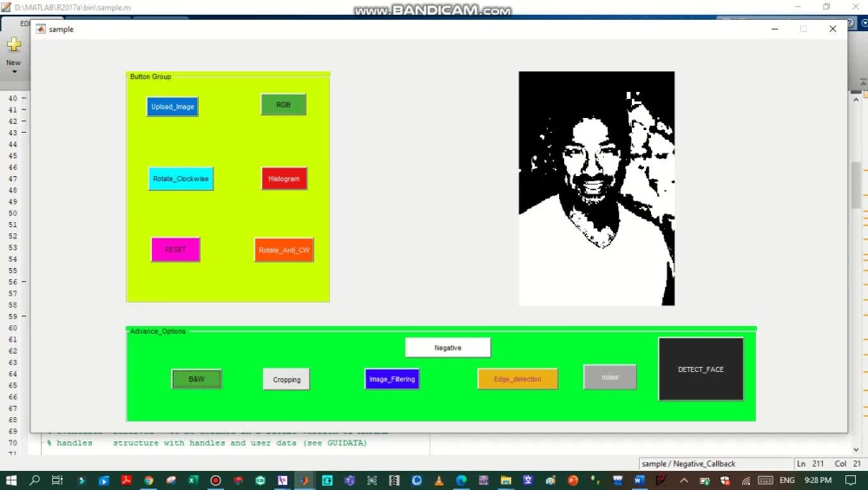Click the gray noise button
The height and width of the screenshot is (490, 868).
pos(610,377)
